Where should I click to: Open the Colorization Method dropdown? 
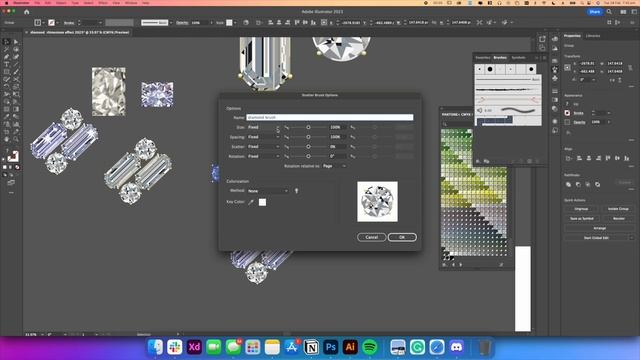tap(268, 191)
